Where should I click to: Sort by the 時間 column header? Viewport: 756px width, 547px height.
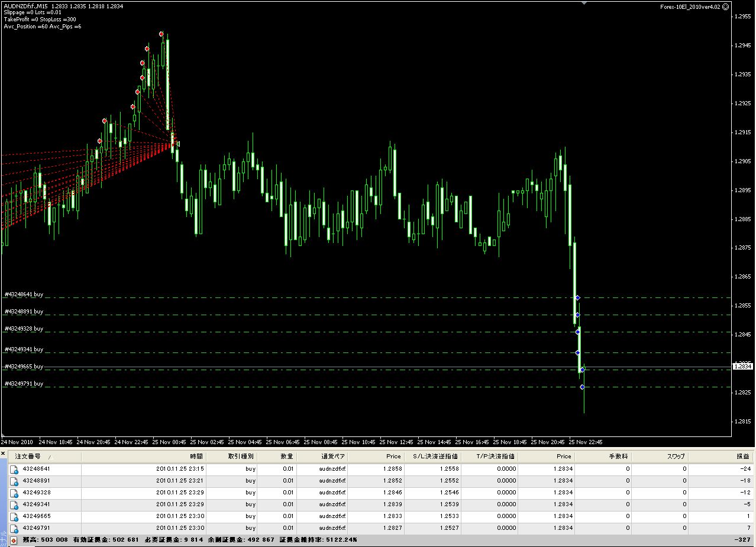144,457
